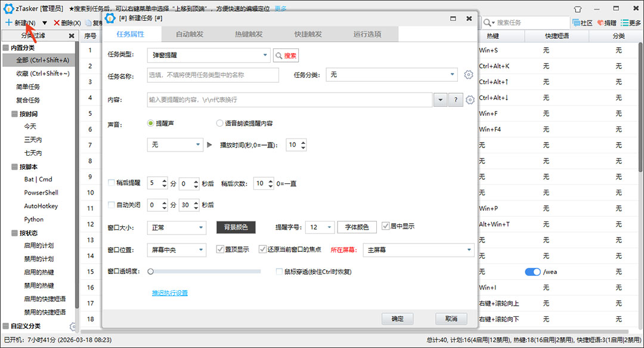Select 全部 (Ctrl+Shift+A) category
This screenshot has width=644, height=348.
(39, 60)
